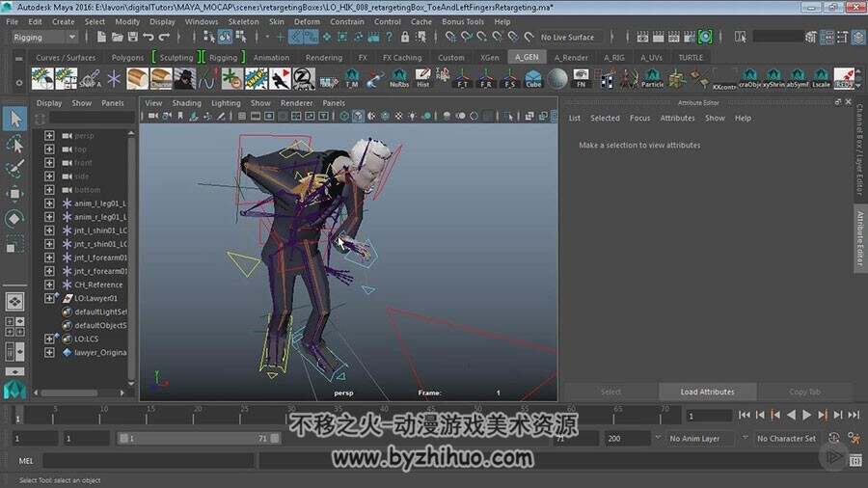
Task: Click the F_T shelf icon
Action: pyautogui.click(x=463, y=78)
